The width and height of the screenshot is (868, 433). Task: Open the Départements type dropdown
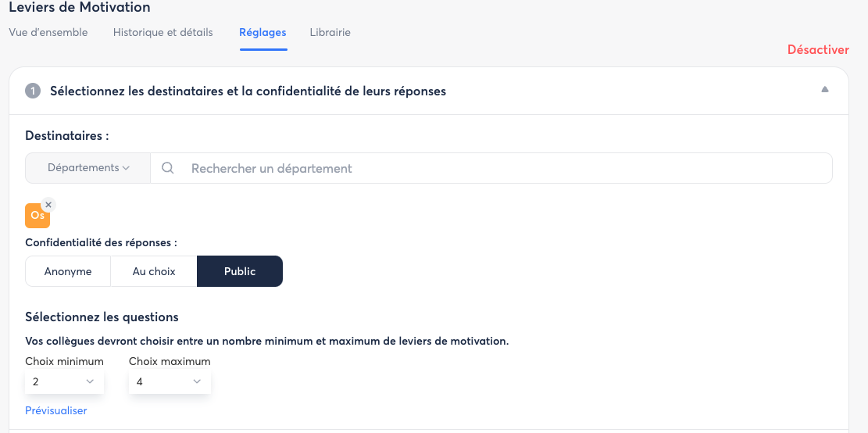tap(88, 168)
